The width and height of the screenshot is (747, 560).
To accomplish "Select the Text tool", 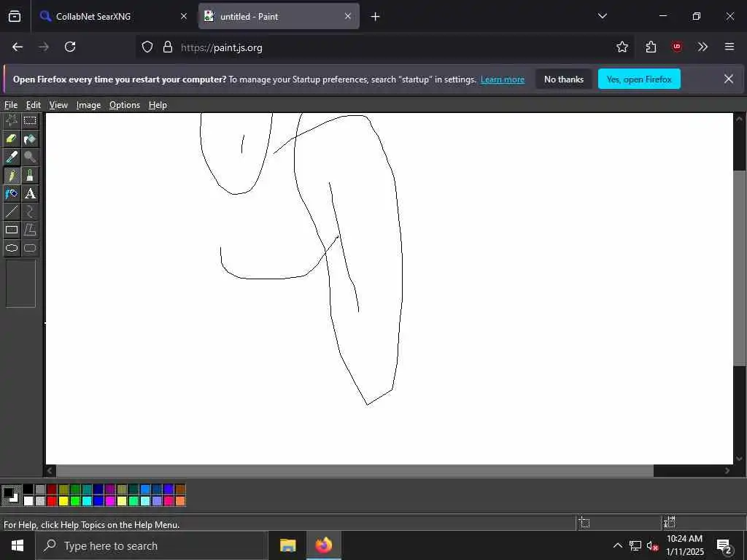I will 30,193.
